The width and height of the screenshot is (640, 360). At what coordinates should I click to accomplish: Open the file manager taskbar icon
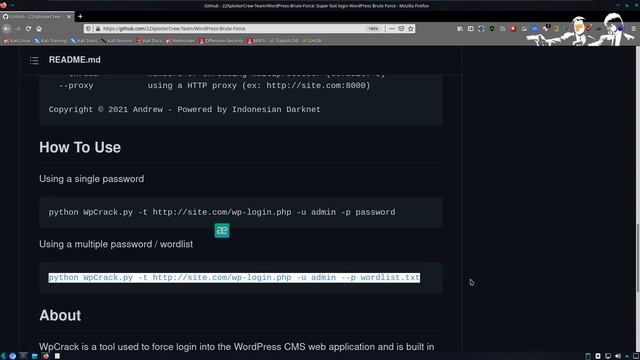(35, 356)
